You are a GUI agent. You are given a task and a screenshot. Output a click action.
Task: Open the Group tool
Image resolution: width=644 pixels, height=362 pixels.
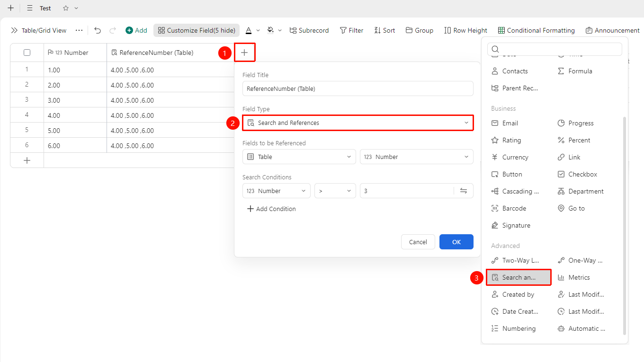coord(420,30)
